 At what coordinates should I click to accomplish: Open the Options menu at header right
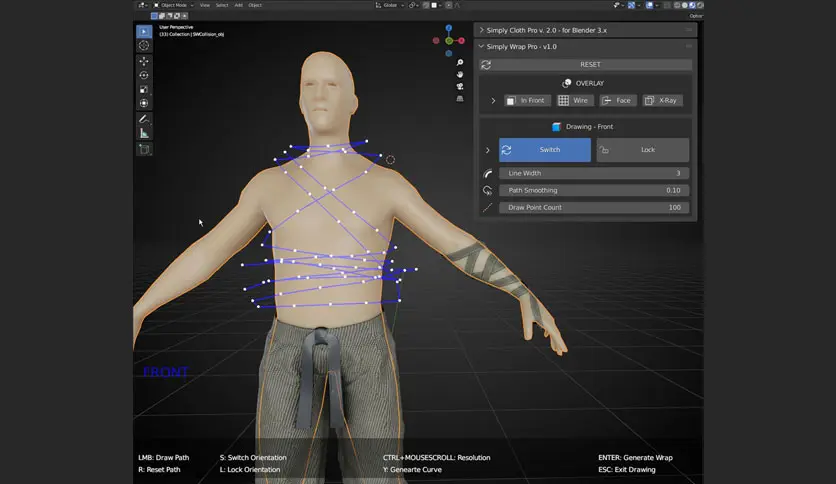(696, 16)
